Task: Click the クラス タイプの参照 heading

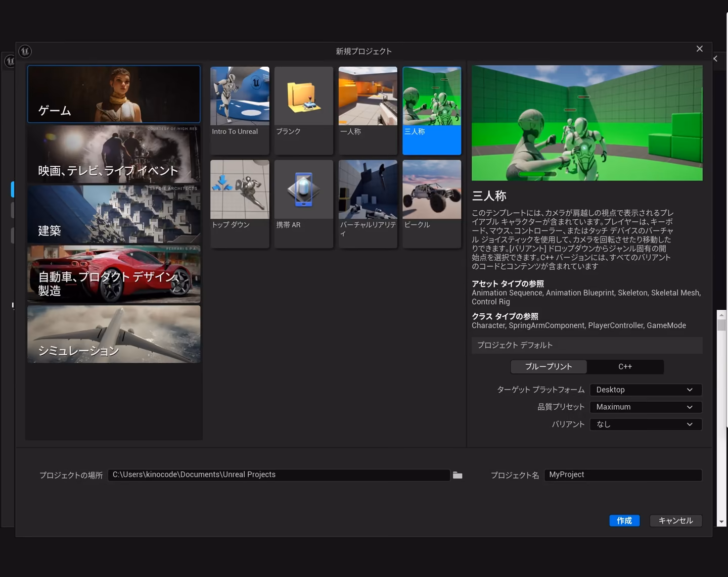Action: tap(505, 316)
